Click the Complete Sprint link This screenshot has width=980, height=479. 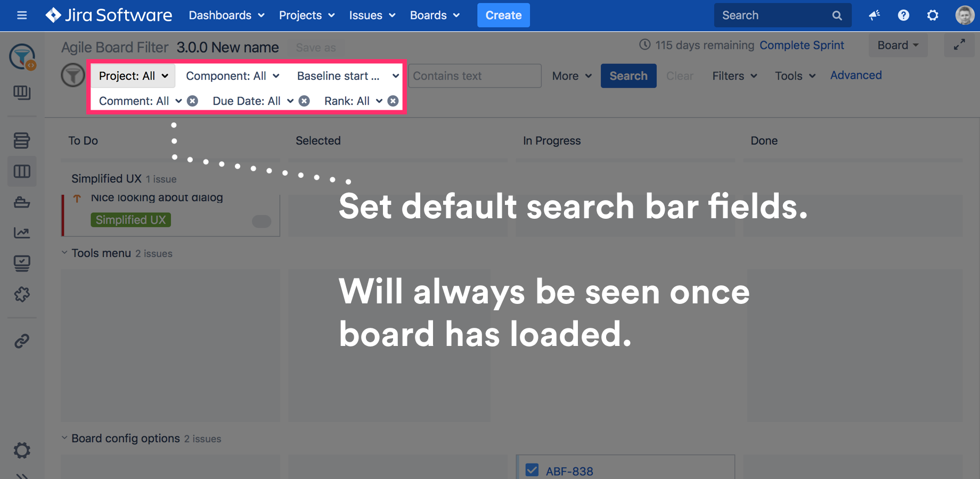coord(802,45)
